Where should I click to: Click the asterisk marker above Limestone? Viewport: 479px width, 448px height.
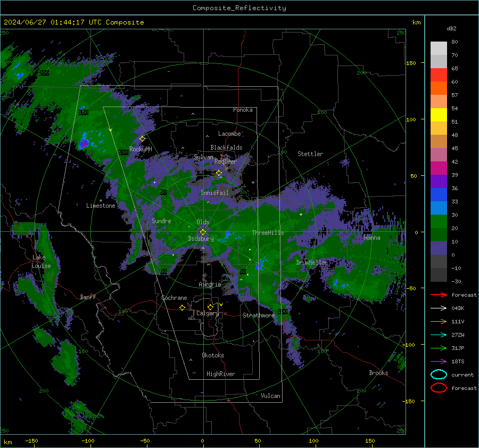point(101,201)
